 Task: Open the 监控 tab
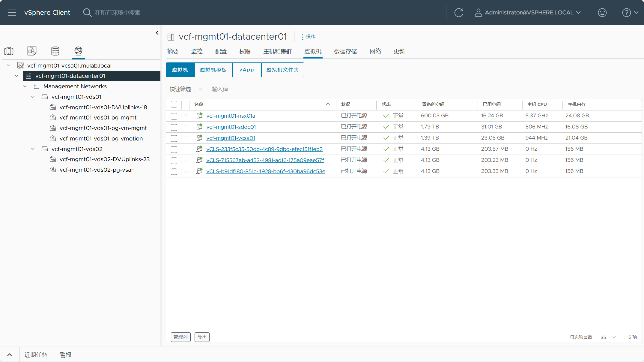click(197, 51)
